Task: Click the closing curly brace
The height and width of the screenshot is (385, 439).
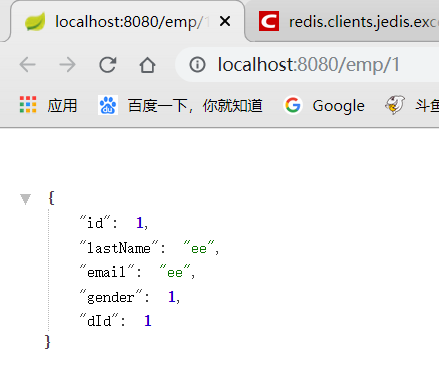Action: click(47, 342)
